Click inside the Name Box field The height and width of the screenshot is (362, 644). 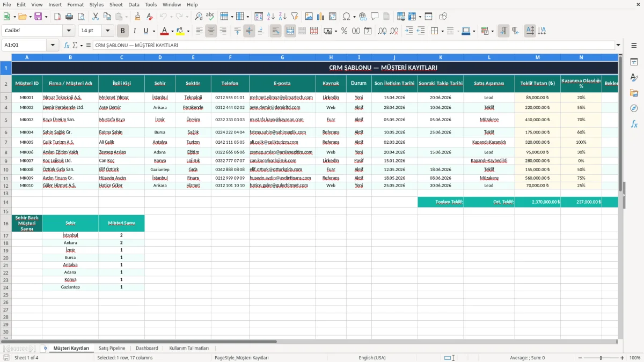pos(25,46)
